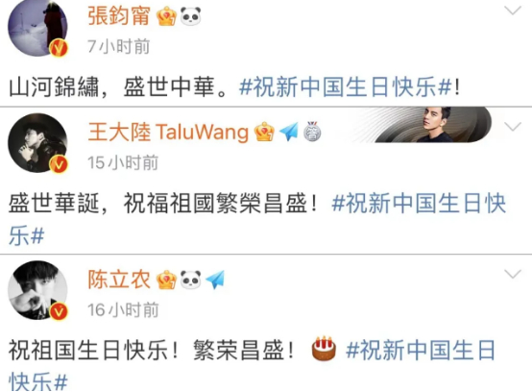The height and width of the screenshot is (392, 532).
Task: Open hashtag #祝新中国生日快乐# in 張鈞甯's post
Action: click(346, 86)
